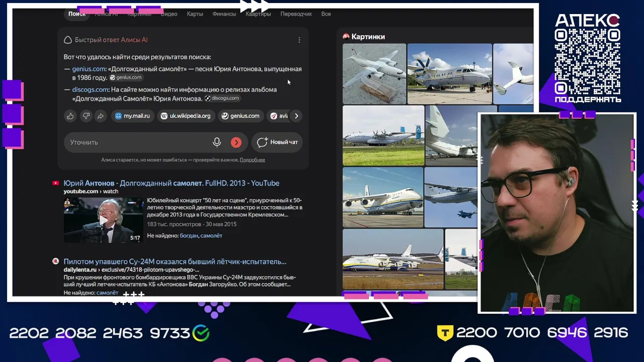
Task: Open the turboprop plane on apron image
Action: (450, 74)
